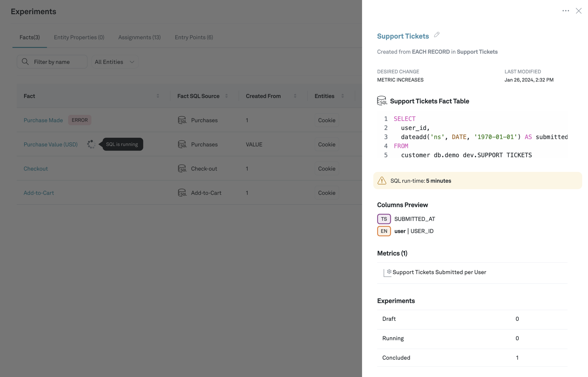Image resolution: width=588 pixels, height=377 pixels.
Task: Open the three-dot more options menu
Action: 565,11
